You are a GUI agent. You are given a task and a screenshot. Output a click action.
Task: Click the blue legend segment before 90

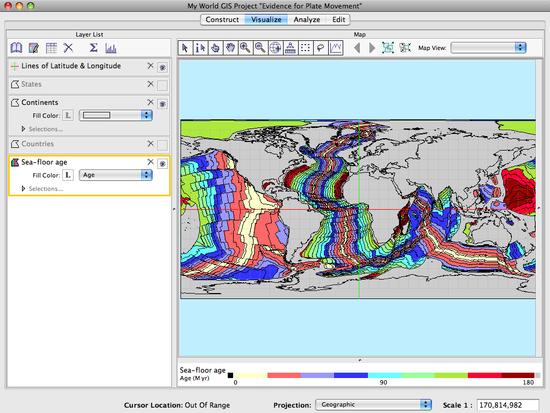(351, 375)
